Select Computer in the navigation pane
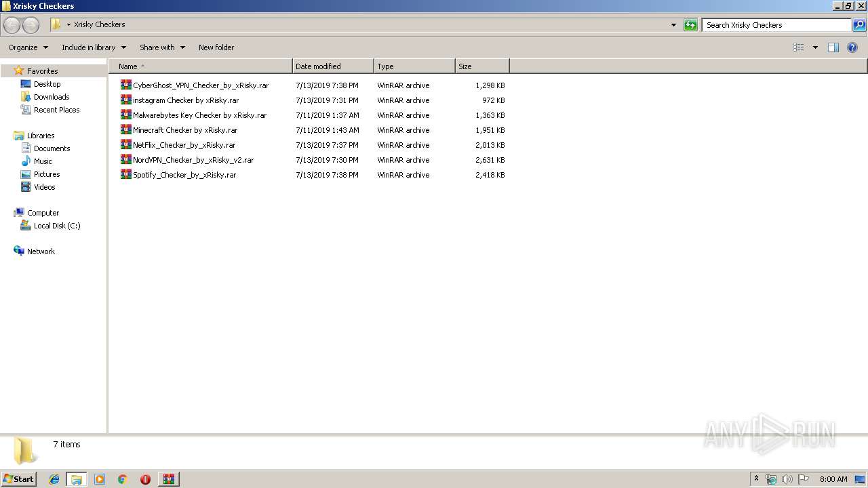 coord(43,213)
